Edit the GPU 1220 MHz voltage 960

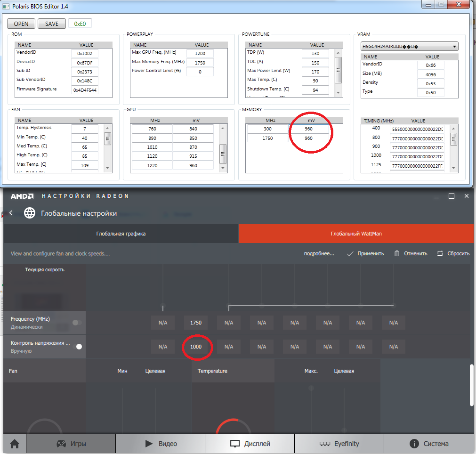(x=193, y=165)
